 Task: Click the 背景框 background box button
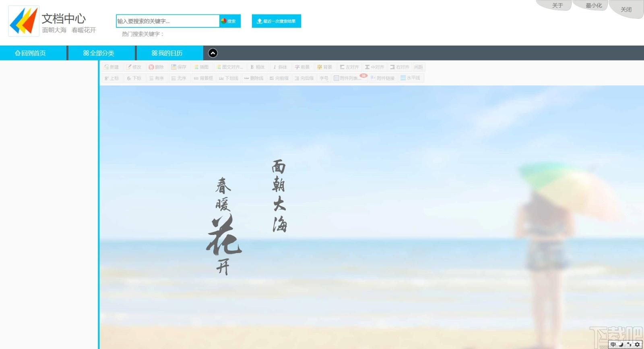203,78
